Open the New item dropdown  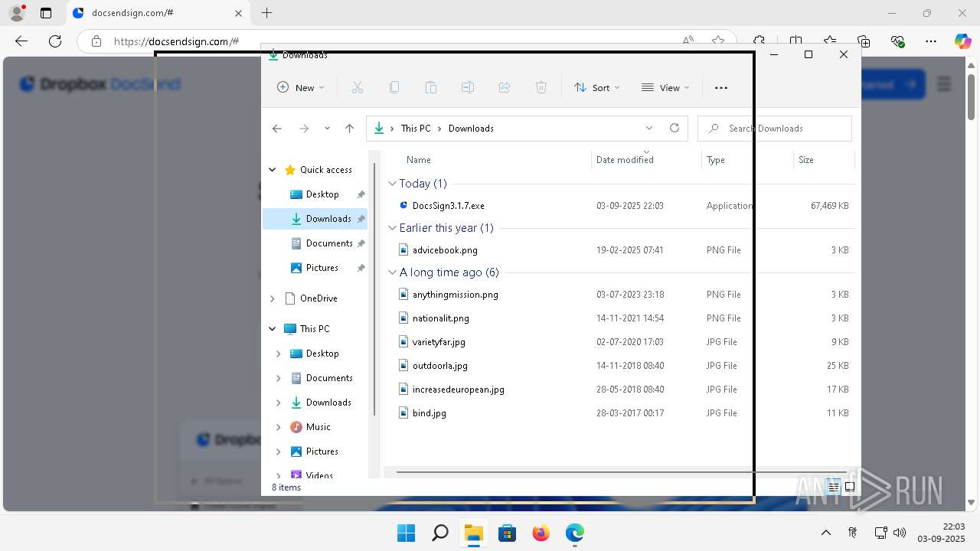click(x=300, y=88)
